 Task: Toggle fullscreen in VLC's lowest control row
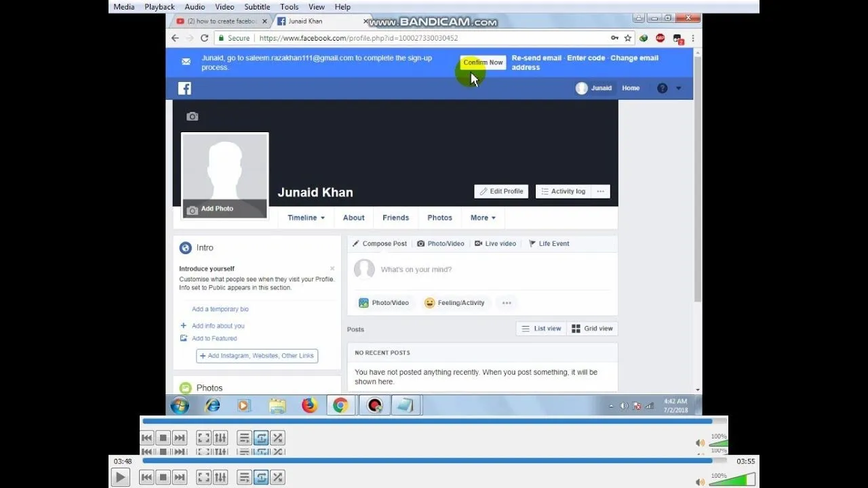[203, 478]
